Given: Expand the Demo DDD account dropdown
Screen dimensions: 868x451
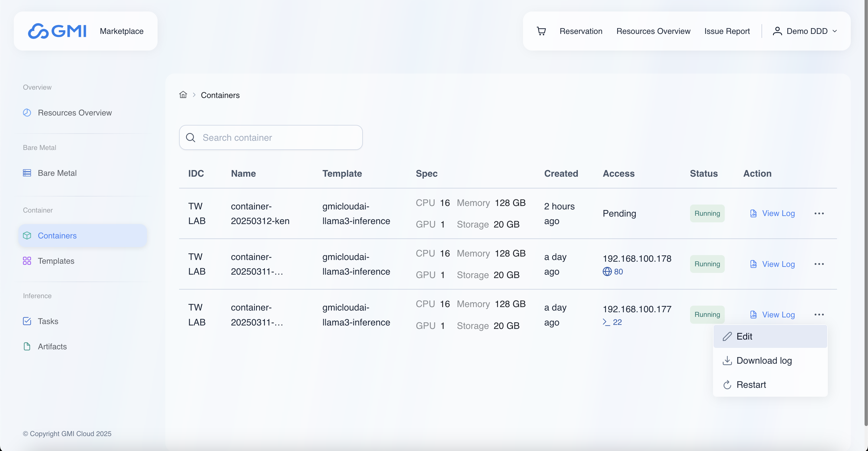Looking at the screenshot, I should coord(805,31).
